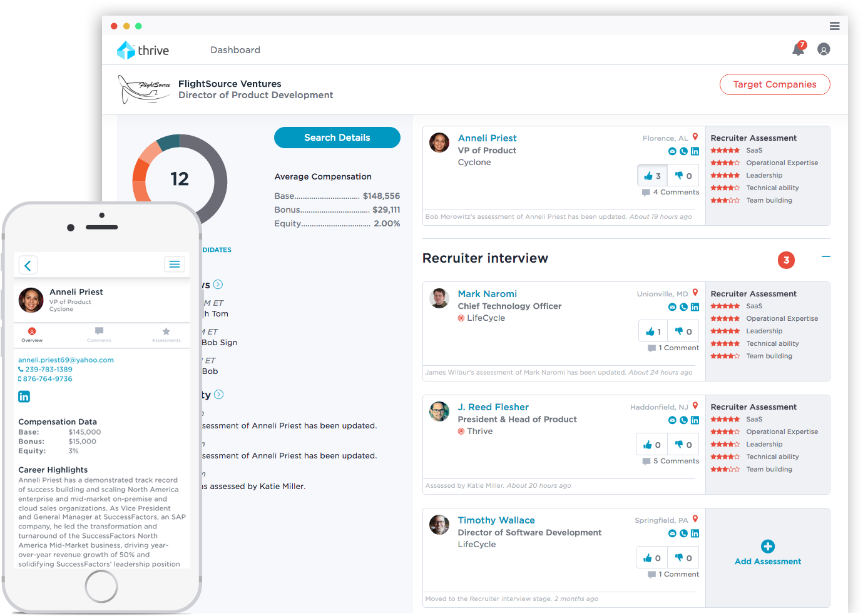Click Mark Naromi's phone icon
Screen dimensions: 863x616
(683, 307)
